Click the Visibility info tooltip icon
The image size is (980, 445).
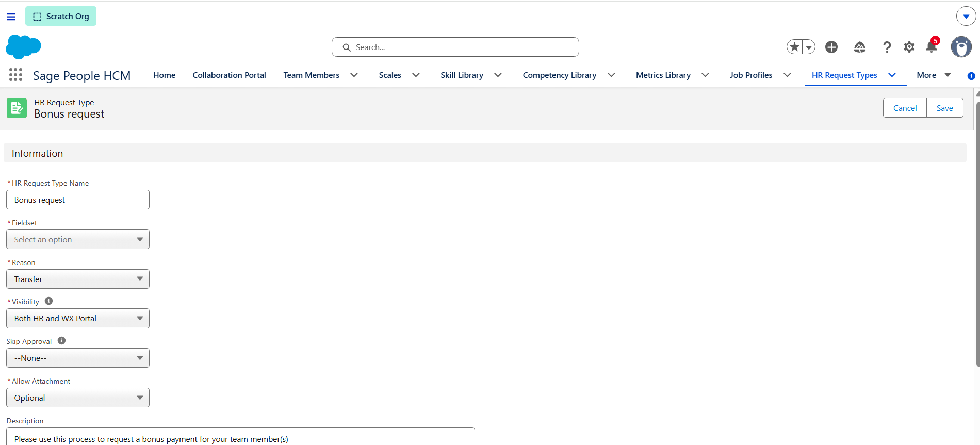[48, 301]
